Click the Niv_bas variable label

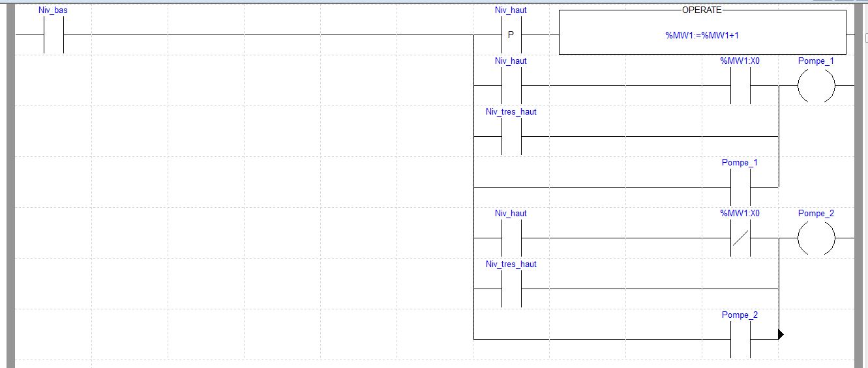click(53, 10)
